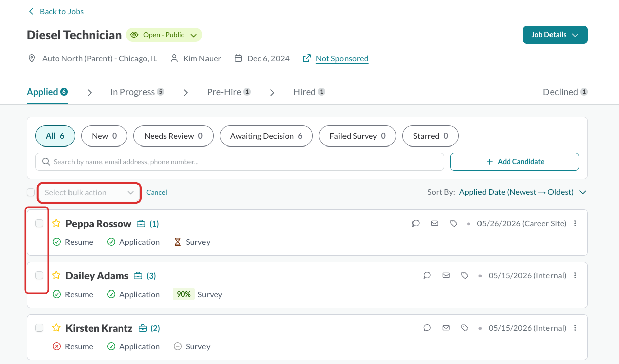Email Peppa Rossow via envelope icon
This screenshot has height=364, width=619.
435,223
